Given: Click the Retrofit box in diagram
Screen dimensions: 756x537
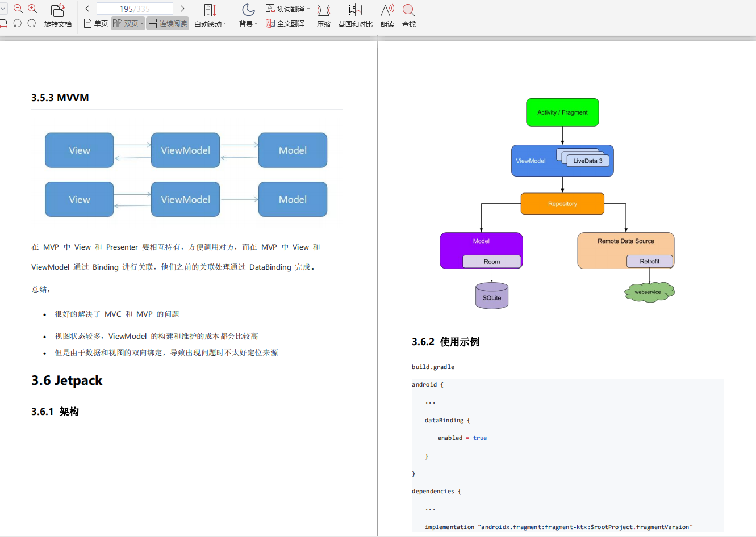Looking at the screenshot, I should click(x=650, y=262).
